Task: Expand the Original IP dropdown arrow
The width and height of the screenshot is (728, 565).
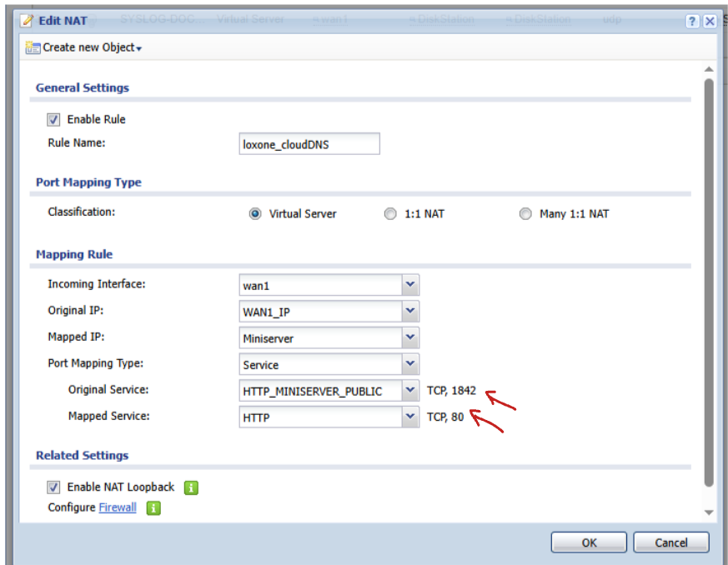Action: point(410,311)
